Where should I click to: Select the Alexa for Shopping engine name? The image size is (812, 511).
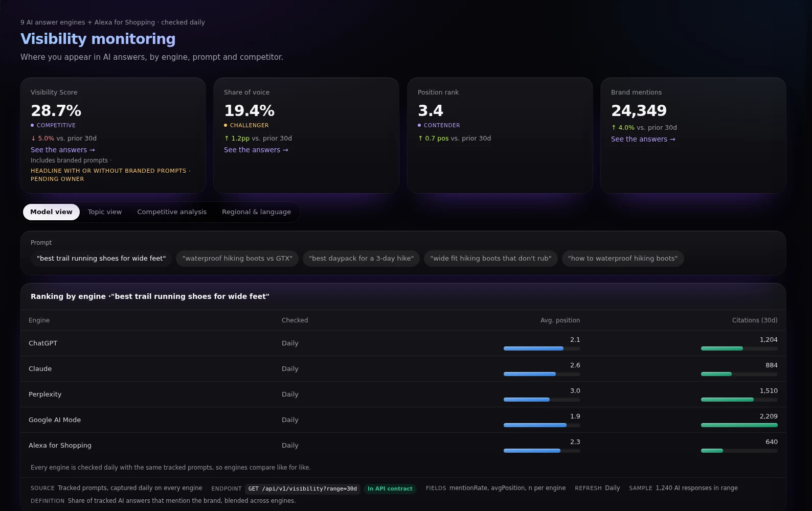pos(60,446)
